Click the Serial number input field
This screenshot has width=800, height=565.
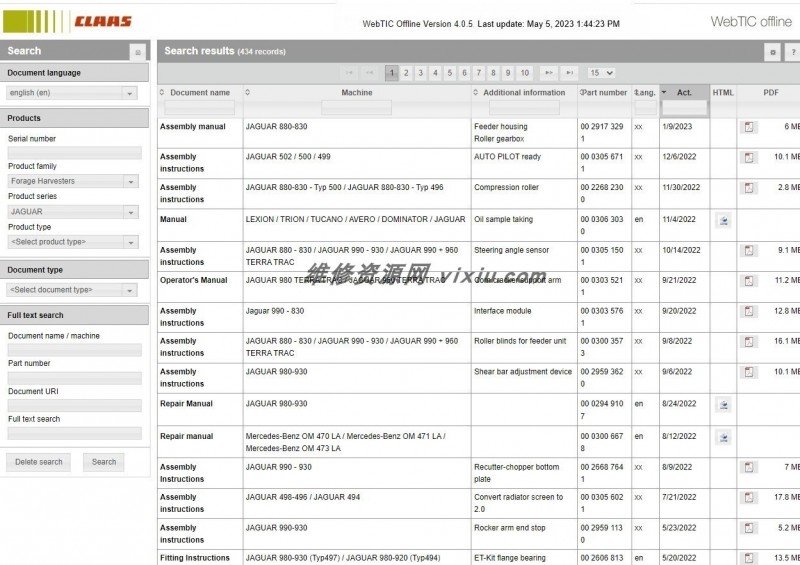(x=74, y=153)
